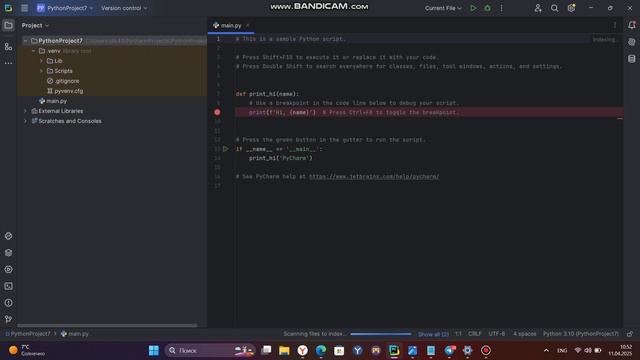The image size is (640, 360).
Task: Expand the Scripts folder
Action: (41, 71)
